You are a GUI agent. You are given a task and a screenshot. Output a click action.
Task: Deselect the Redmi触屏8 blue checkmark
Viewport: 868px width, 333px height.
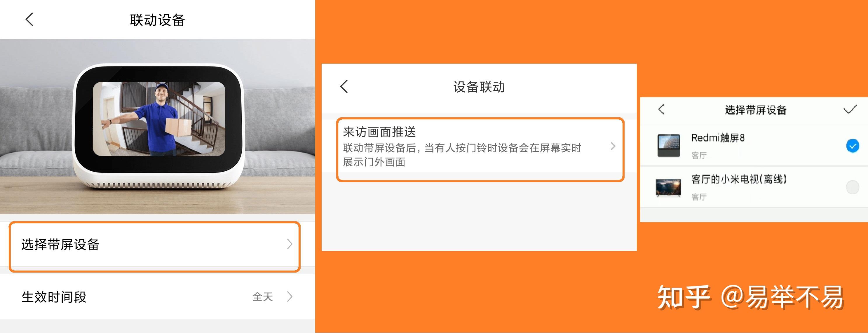(x=853, y=146)
